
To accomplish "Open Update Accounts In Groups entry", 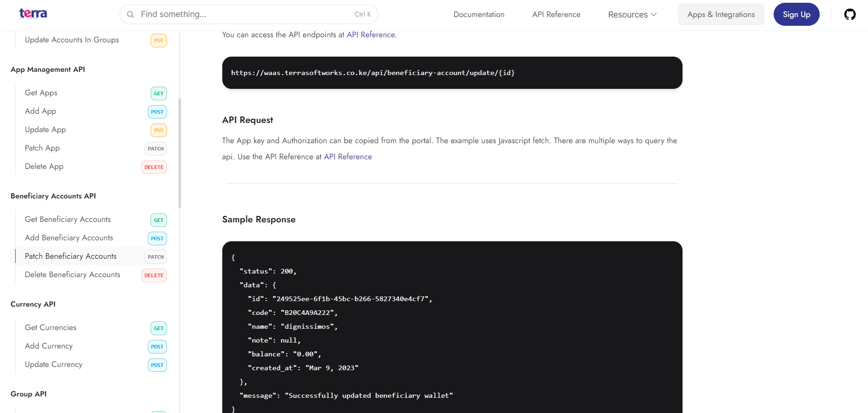I will (72, 40).
